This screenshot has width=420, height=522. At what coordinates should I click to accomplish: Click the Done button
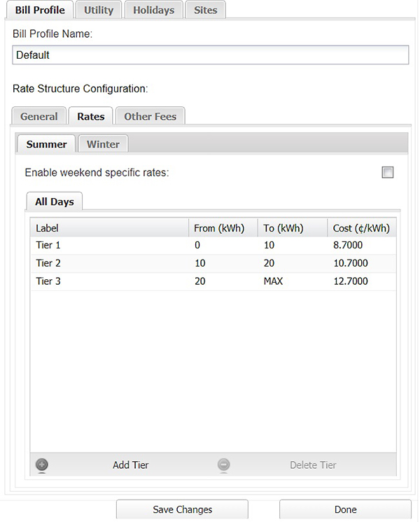point(345,509)
